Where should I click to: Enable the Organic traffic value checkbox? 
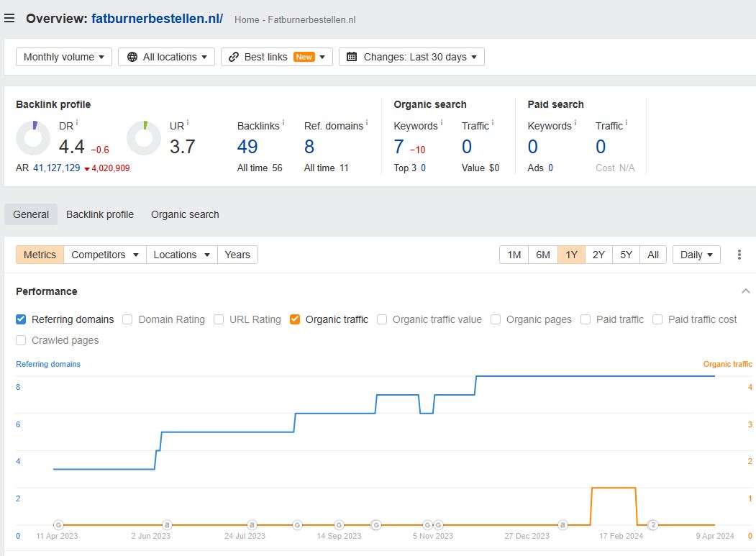tap(382, 319)
